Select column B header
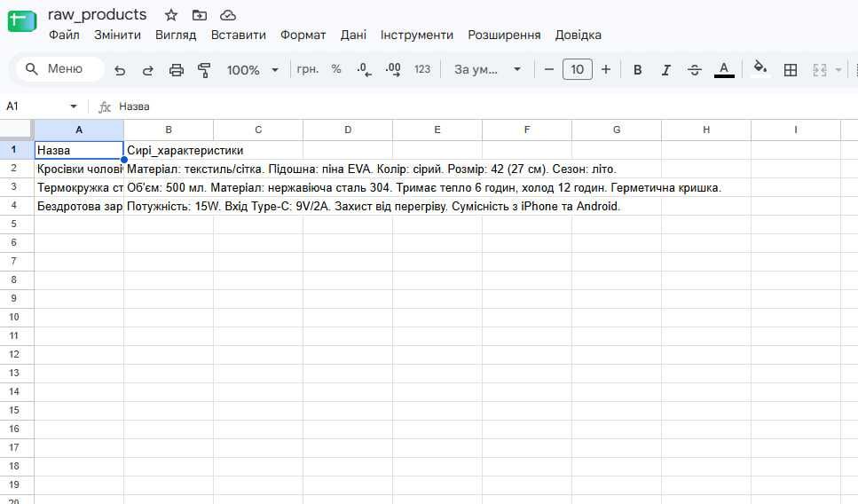The image size is (858, 504). pos(169,130)
